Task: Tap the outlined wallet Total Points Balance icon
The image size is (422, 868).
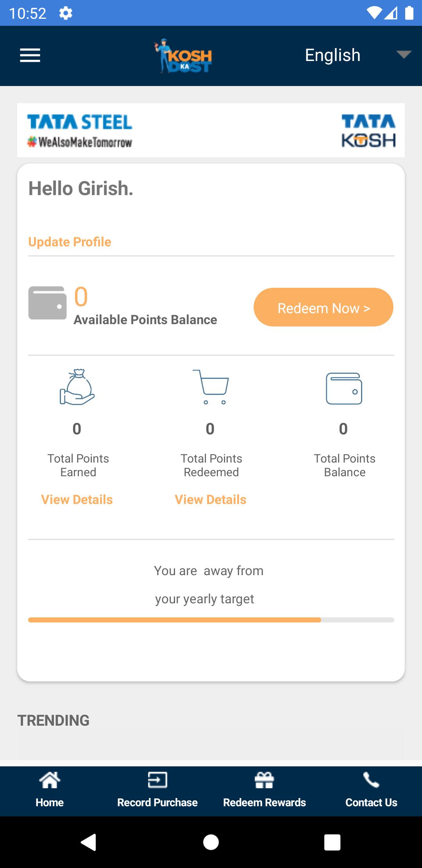Action: (x=344, y=388)
